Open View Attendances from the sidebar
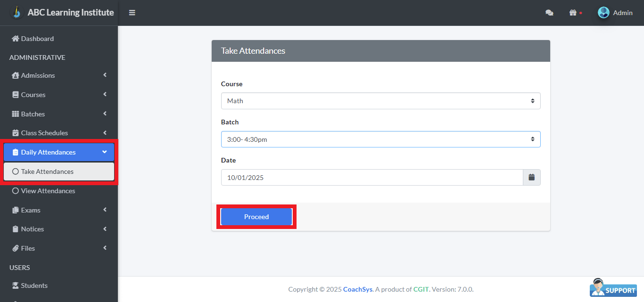The image size is (644, 302). click(x=49, y=191)
